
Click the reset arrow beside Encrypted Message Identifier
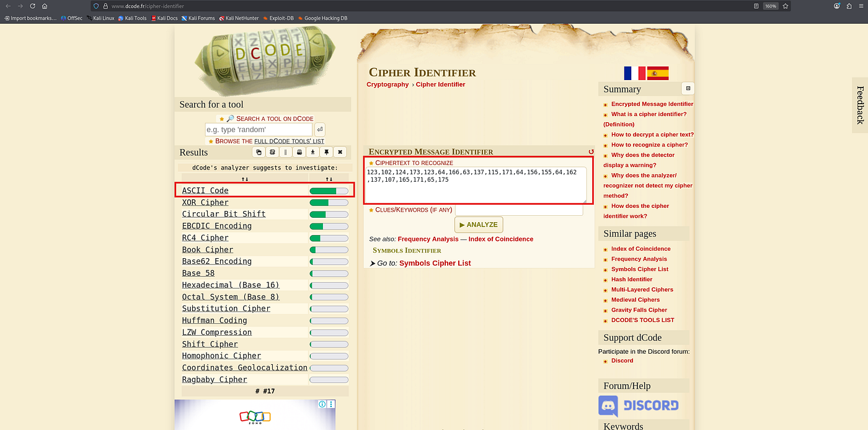591,152
